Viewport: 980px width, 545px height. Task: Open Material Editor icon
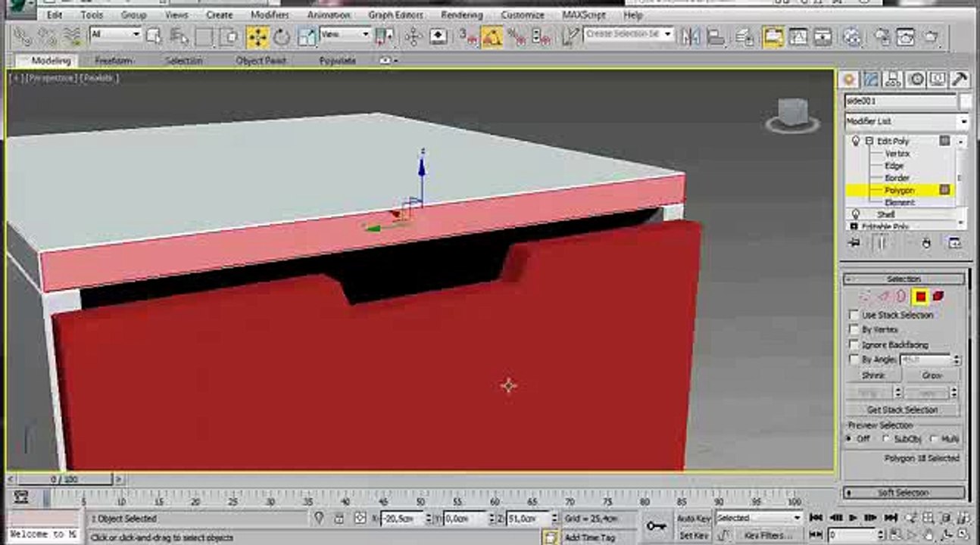point(852,36)
